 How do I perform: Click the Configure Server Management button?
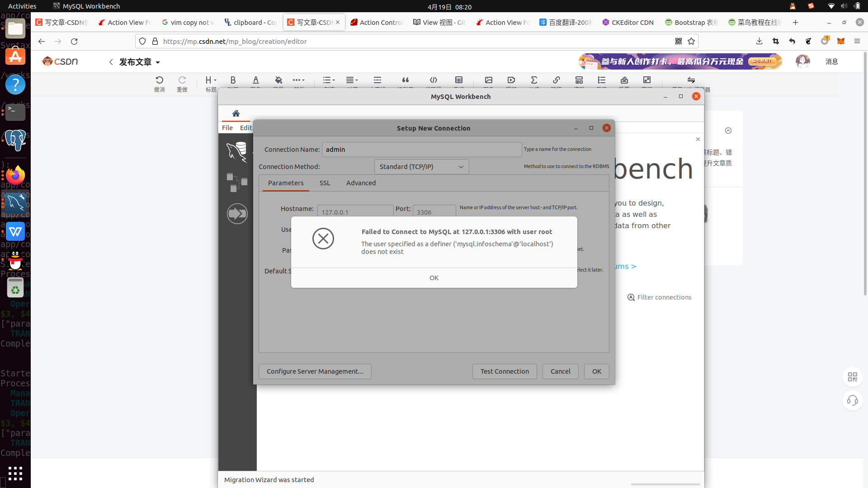click(x=315, y=371)
